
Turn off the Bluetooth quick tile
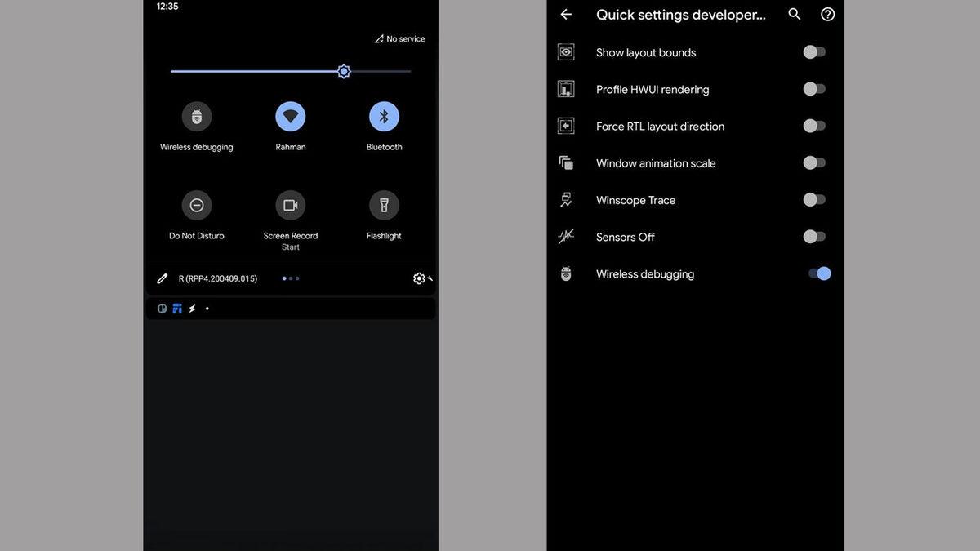(384, 117)
